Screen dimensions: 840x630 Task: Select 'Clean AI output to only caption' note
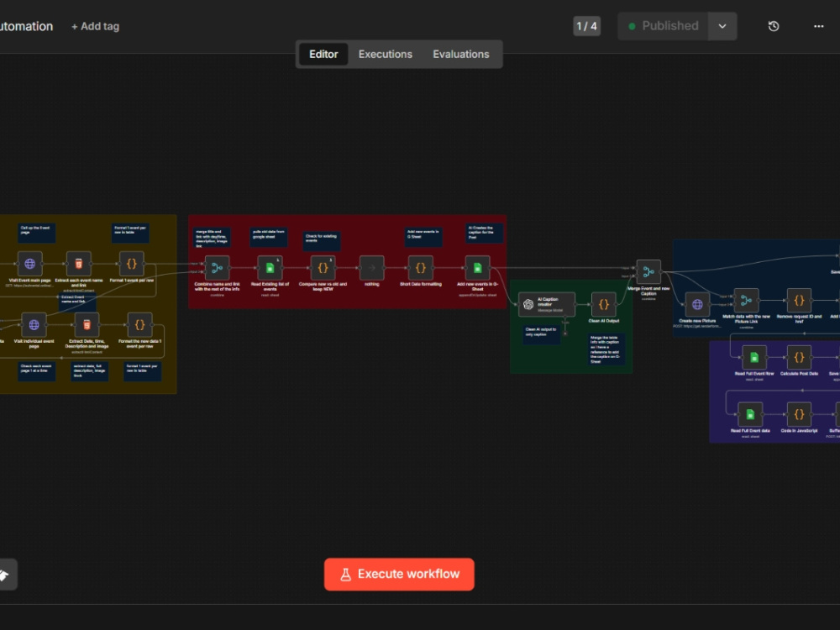[x=541, y=334]
